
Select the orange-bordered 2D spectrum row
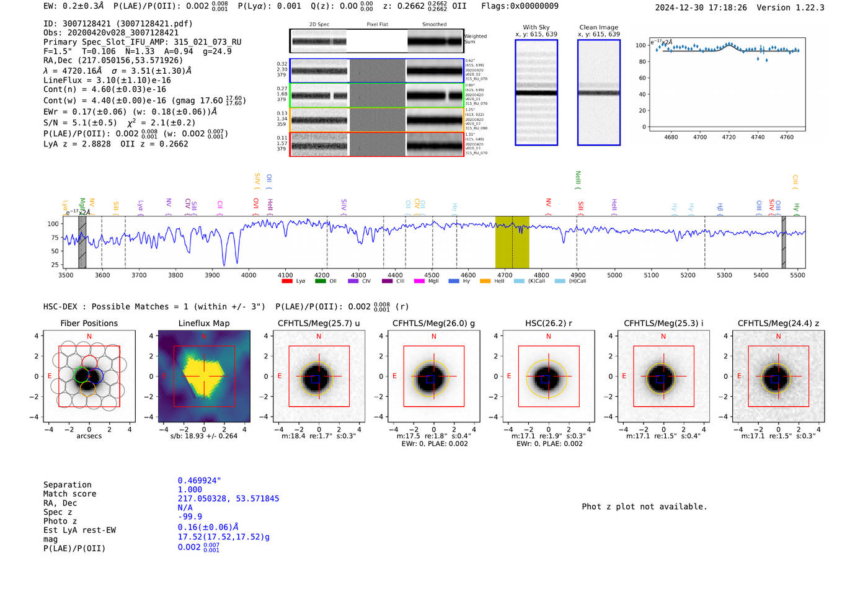376,120
